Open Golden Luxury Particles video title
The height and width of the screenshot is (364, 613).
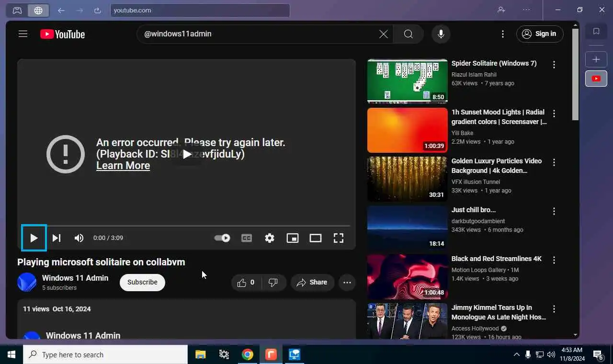(497, 166)
